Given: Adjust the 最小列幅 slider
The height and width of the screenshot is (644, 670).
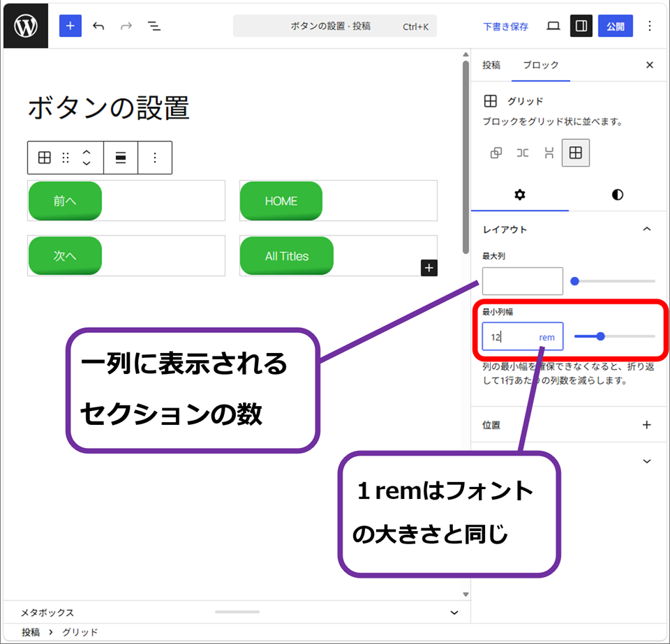Looking at the screenshot, I should click(x=614, y=336).
